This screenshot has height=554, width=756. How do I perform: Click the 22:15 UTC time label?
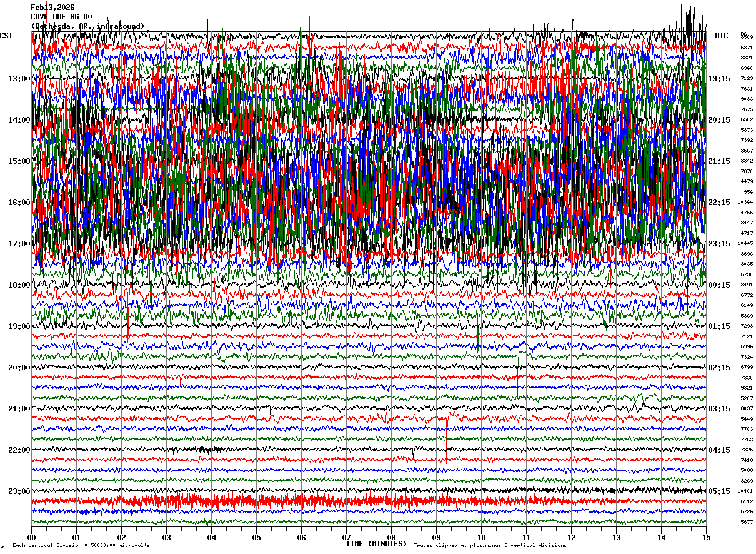(x=719, y=203)
